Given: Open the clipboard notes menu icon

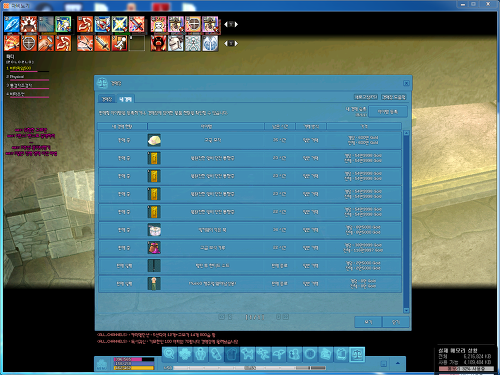Looking at the screenshot, I should 341,354.
